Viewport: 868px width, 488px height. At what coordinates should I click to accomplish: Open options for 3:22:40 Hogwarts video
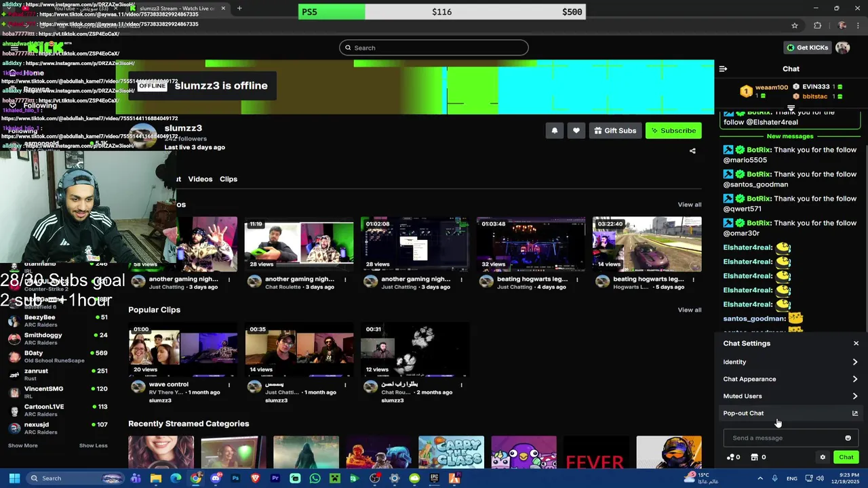point(693,279)
